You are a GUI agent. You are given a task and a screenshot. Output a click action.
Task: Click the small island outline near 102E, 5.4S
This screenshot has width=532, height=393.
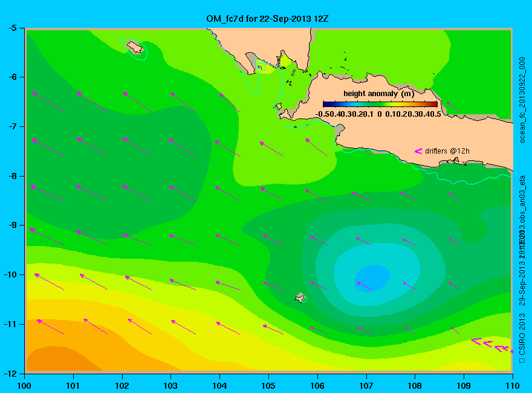click(x=135, y=47)
